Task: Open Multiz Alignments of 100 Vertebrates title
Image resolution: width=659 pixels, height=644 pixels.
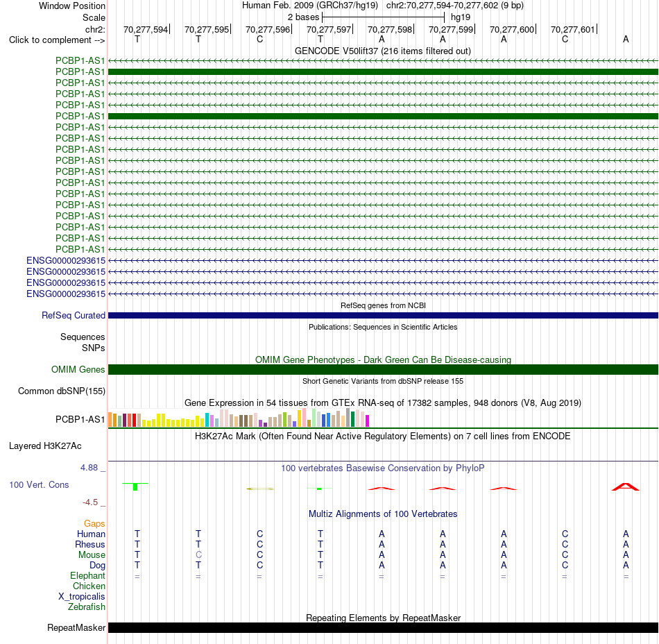Action: click(x=383, y=514)
